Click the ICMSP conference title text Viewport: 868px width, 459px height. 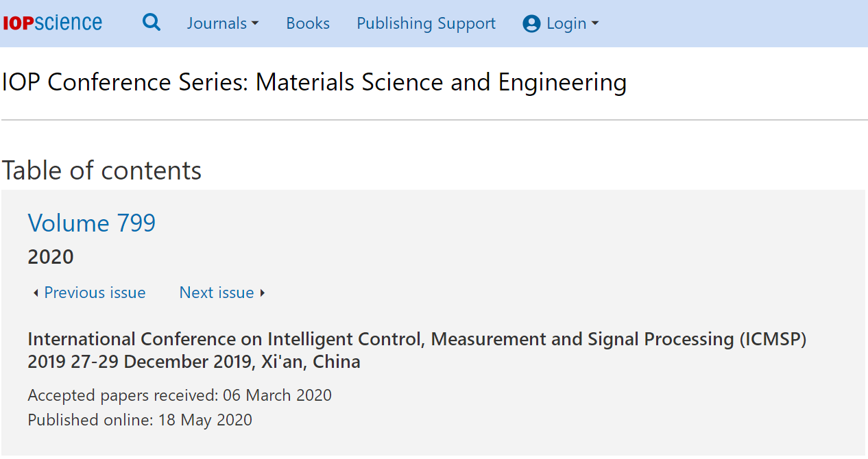pyautogui.click(x=417, y=350)
